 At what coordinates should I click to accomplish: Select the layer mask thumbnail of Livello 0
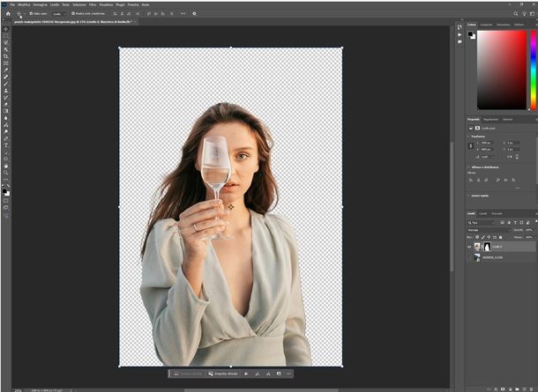[489, 248]
